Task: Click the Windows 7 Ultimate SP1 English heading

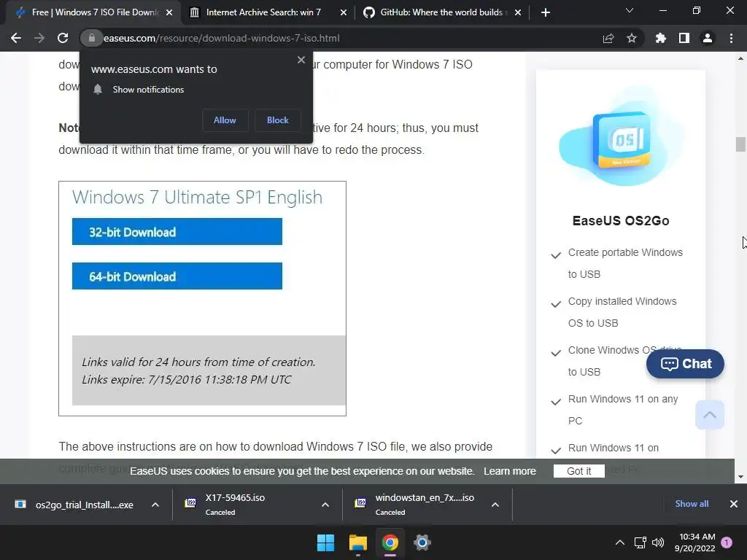Action: [x=197, y=197]
